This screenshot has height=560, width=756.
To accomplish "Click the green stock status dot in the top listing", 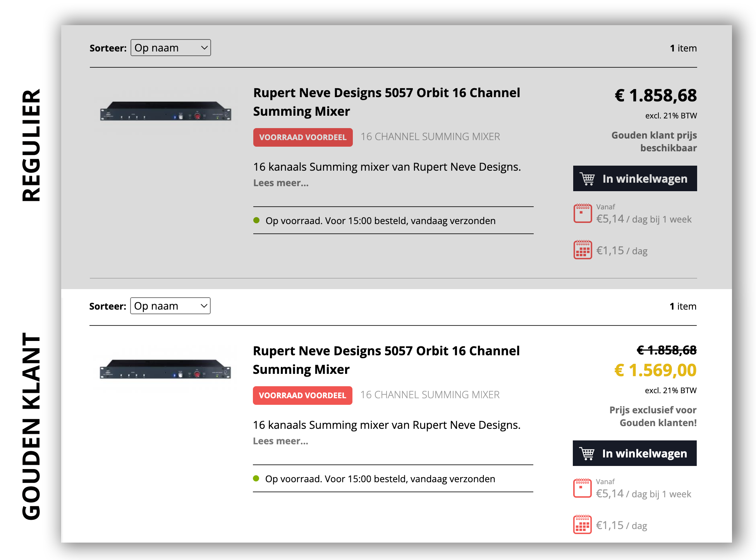I will [x=256, y=221].
